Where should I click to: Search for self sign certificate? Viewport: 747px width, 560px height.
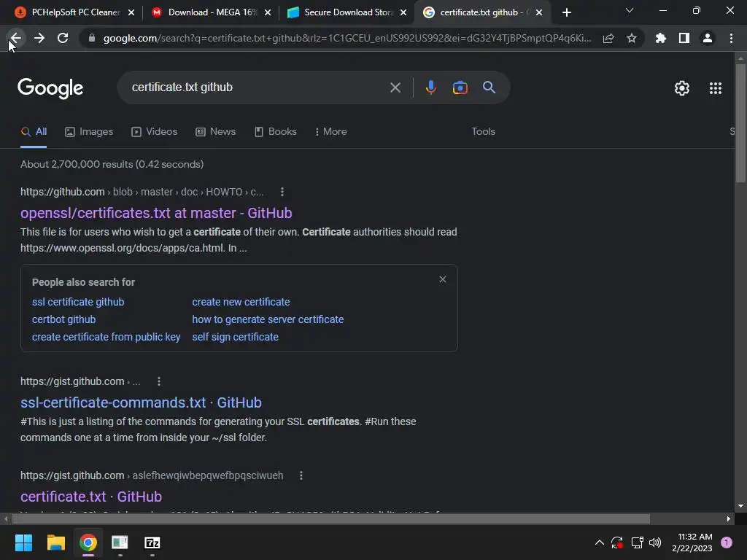[x=236, y=337]
